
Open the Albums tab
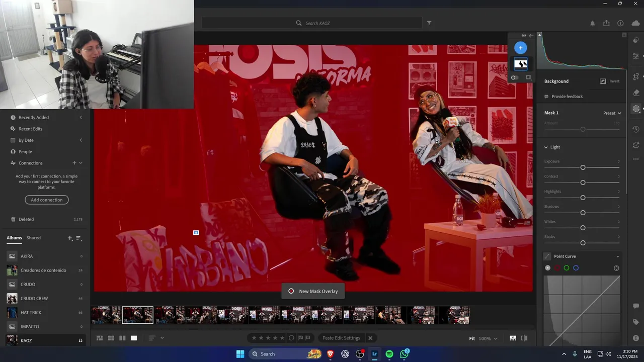point(14,238)
